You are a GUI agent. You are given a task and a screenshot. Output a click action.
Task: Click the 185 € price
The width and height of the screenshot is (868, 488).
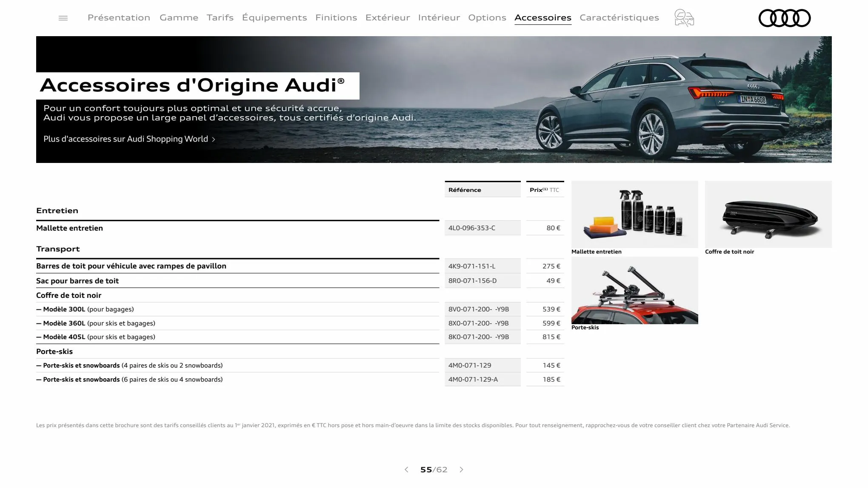[551, 380]
